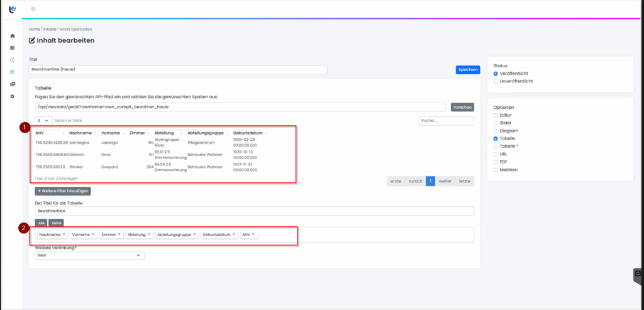Image resolution: width=644 pixels, height=310 pixels.
Task: Click the gear settings icon in sidebar
Action: (x=13, y=96)
